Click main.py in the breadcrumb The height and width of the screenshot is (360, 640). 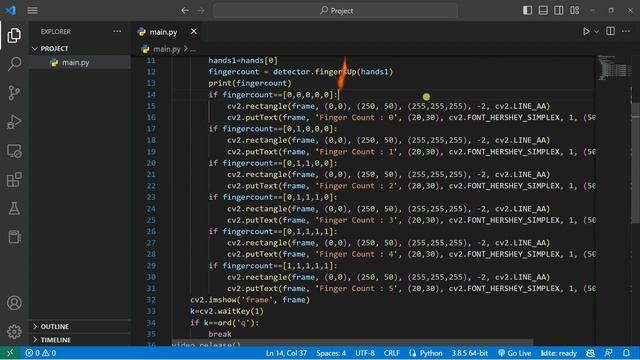[167, 49]
